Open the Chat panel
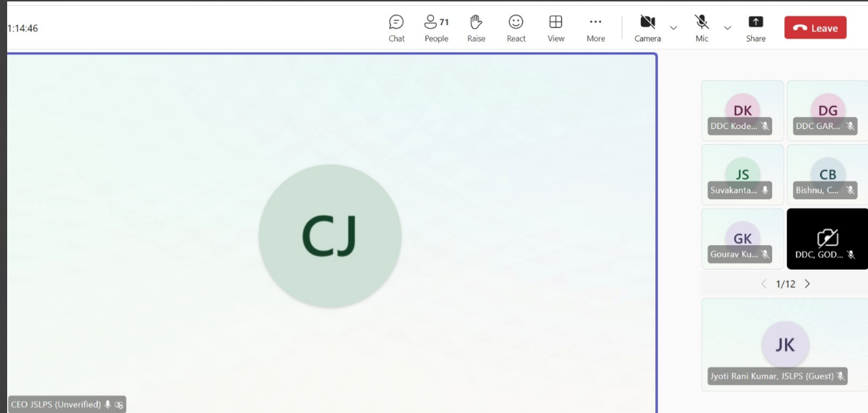 click(x=396, y=28)
